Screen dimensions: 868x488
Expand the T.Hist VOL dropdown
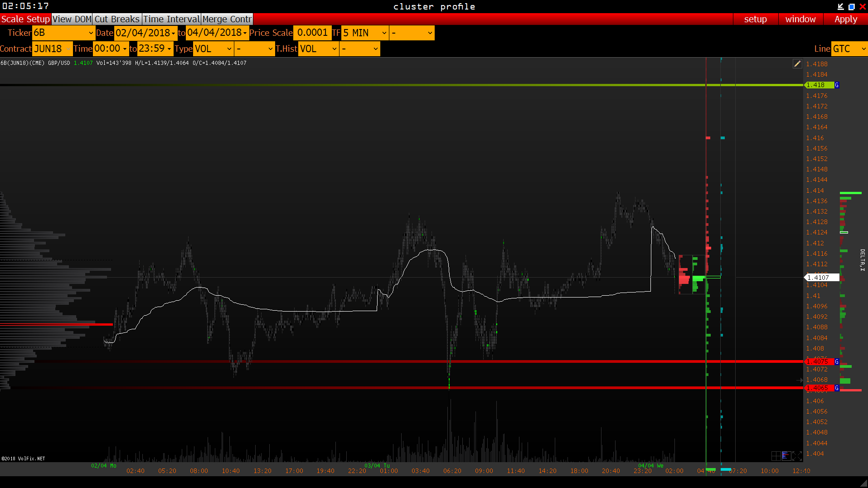point(319,49)
